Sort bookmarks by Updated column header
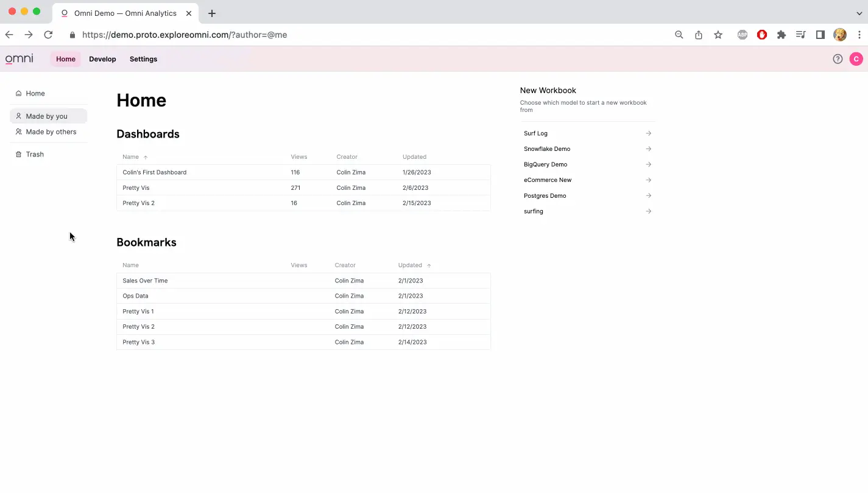 410,265
